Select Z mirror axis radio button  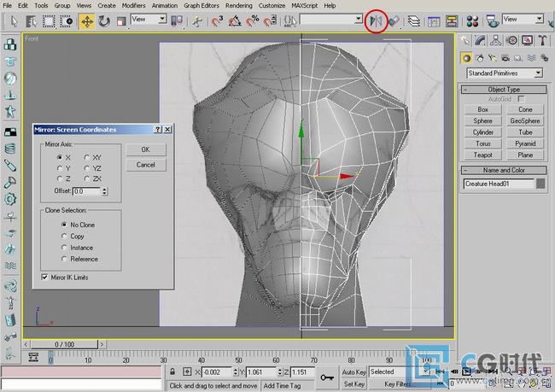[60, 178]
